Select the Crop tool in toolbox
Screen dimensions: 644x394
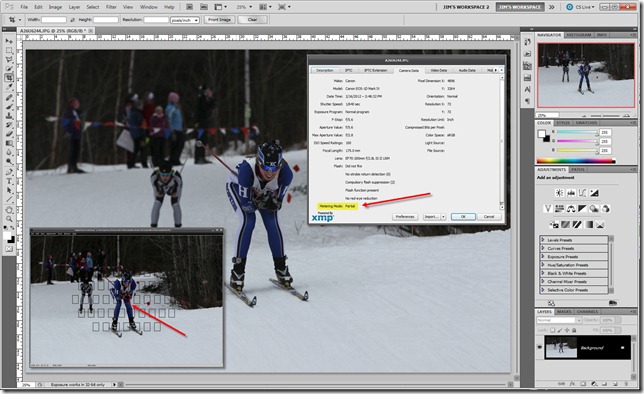9,78
